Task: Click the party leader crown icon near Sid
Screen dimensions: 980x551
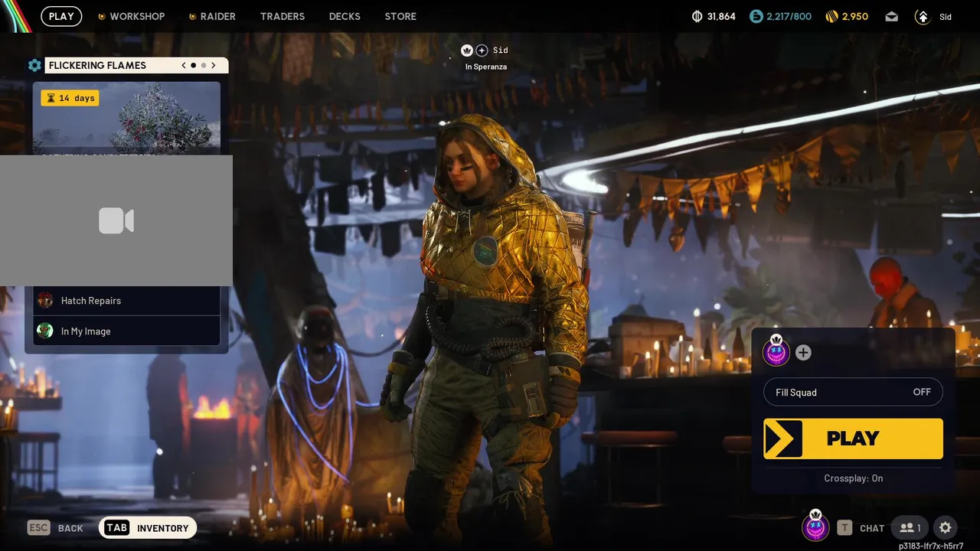Action: 467,51
